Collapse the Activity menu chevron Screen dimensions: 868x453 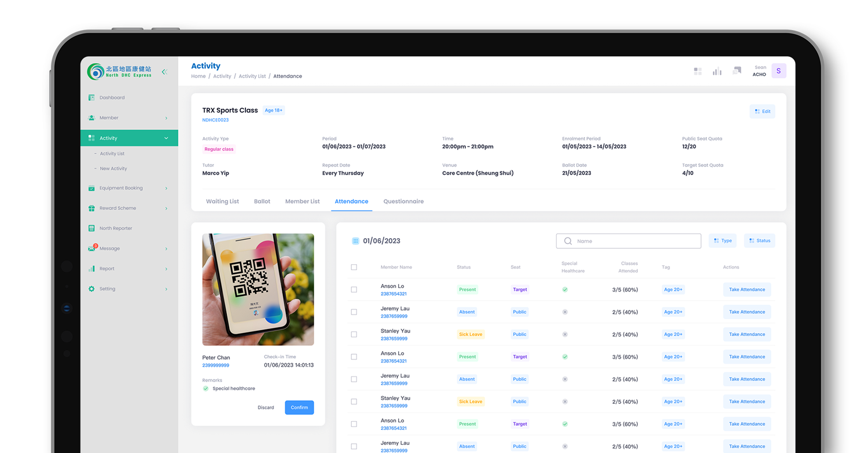[166, 138]
